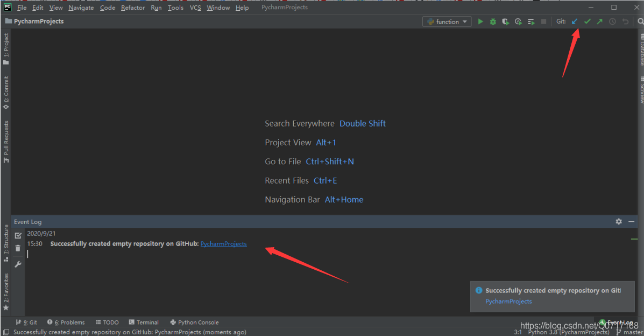Open the Code menu
This screenshot has height=336, width=644.
(108, 8)
